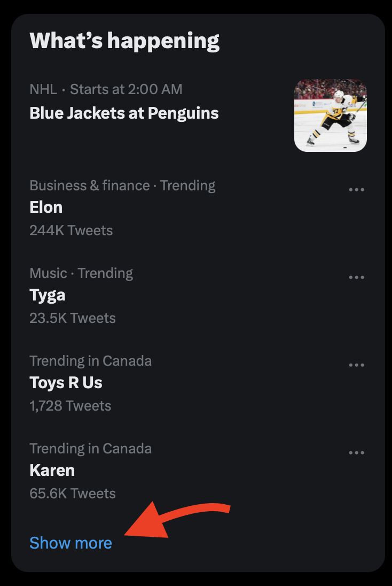The width and height of the screenshot is (392, 586).
Task: Click the 1,728 Tweets count
Action: click(70, 406)
